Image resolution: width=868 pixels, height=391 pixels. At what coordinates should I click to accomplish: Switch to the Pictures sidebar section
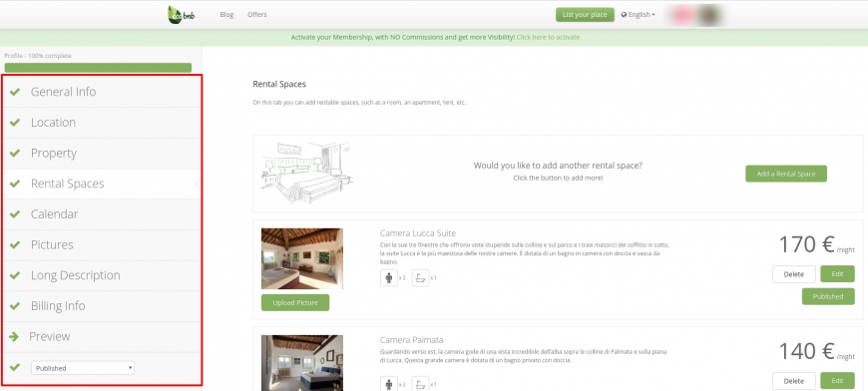pos(102,244)
